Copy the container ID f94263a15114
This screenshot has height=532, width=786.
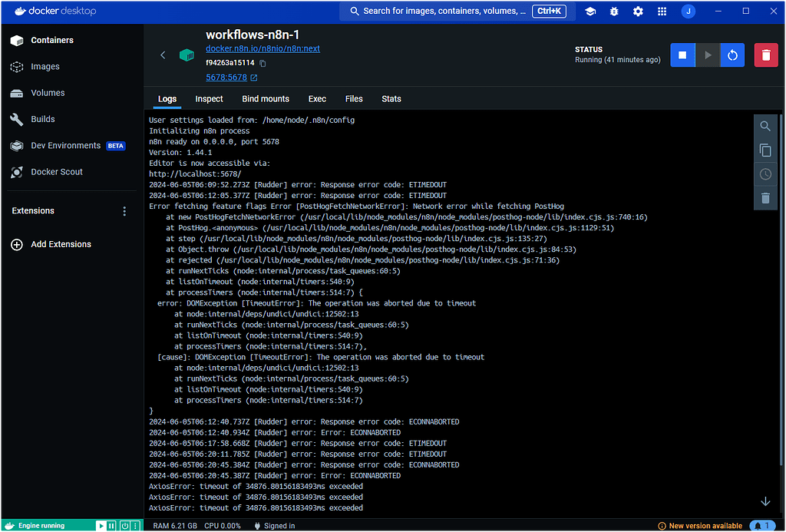[x=263, y=63]
